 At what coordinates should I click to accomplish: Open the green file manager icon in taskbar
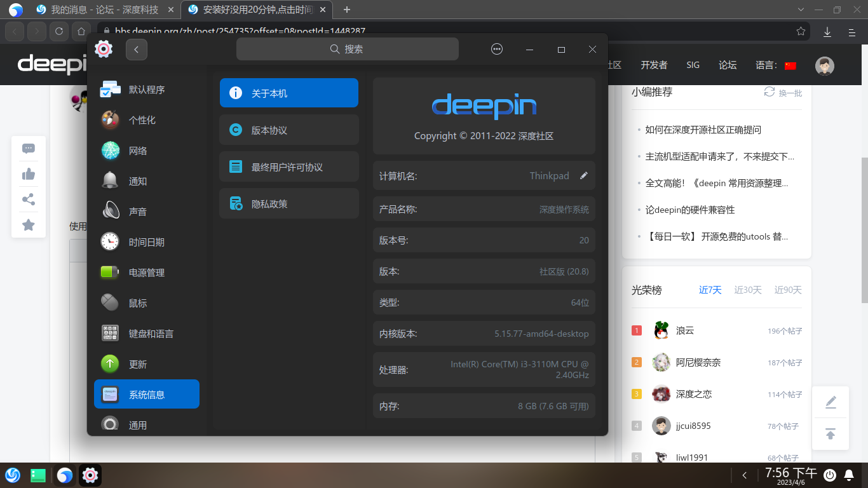pyautogui.click(x=38, y=475)
